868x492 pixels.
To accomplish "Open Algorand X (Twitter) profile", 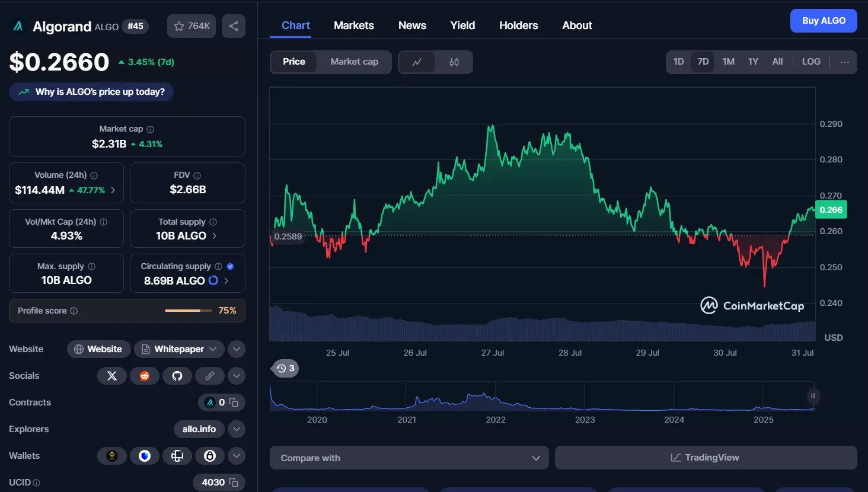I will pos(112,376).
